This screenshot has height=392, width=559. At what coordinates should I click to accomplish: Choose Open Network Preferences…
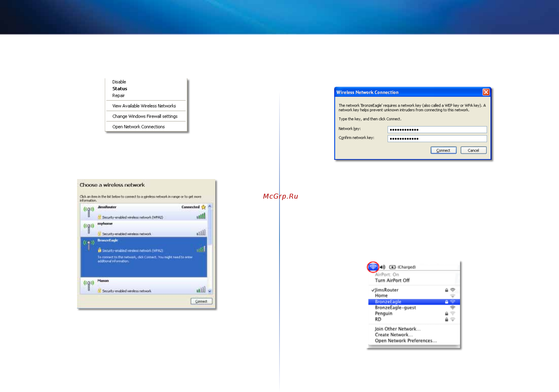(406, 341)
